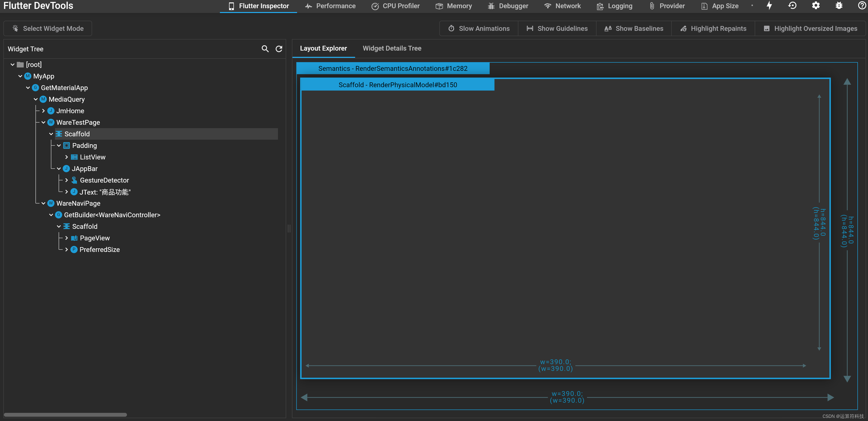Viewport: 868px width, 421px height.
Task: Click the Padding widget icon
Action: tap(67, 145)
